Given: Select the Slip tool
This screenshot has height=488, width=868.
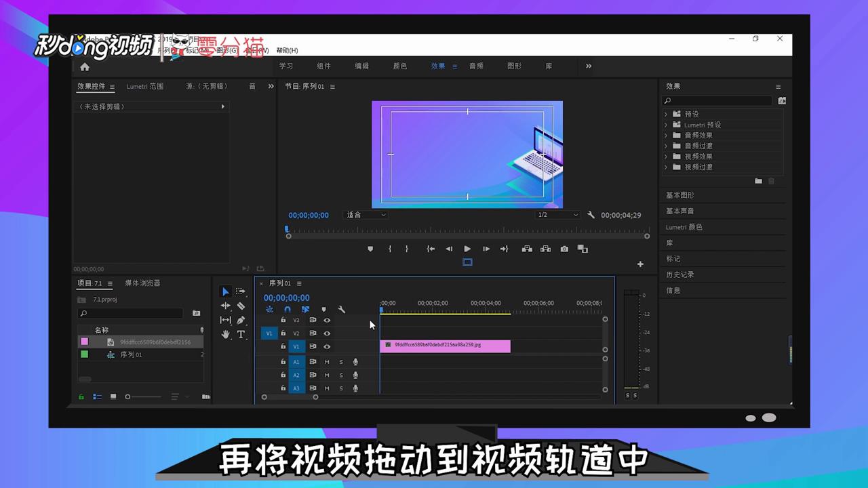Looking at the screenshot, I should coord(225,320).
